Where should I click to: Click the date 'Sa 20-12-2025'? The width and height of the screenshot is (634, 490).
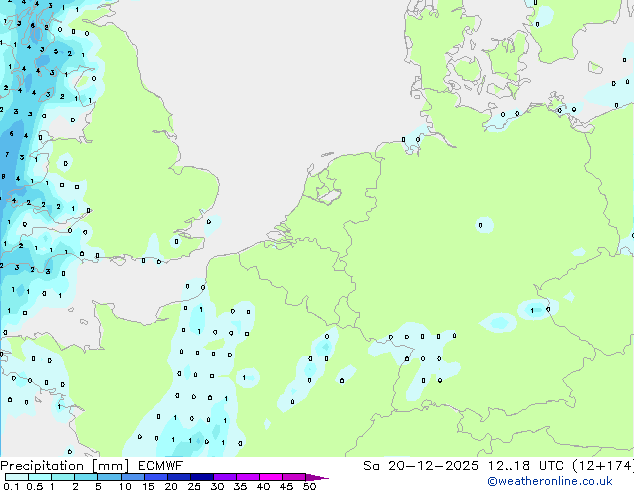[421, 466]
